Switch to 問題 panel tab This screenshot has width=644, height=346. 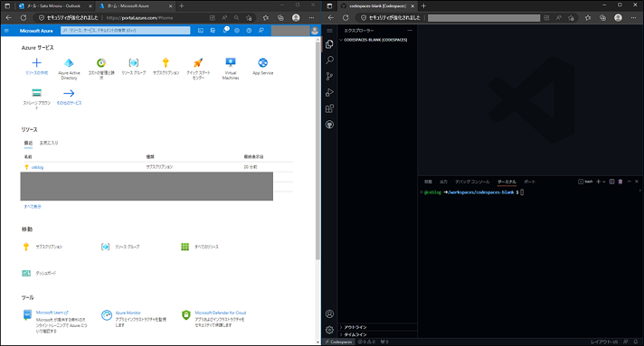pyautogui.click(x=428, y=182)
